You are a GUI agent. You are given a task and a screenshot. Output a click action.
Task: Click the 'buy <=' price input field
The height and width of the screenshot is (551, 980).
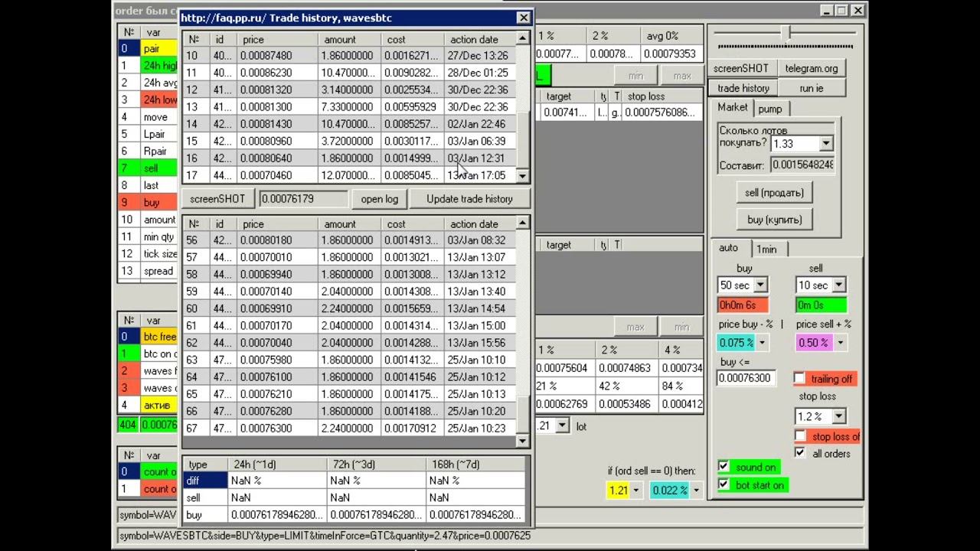(x=746, y=378)
